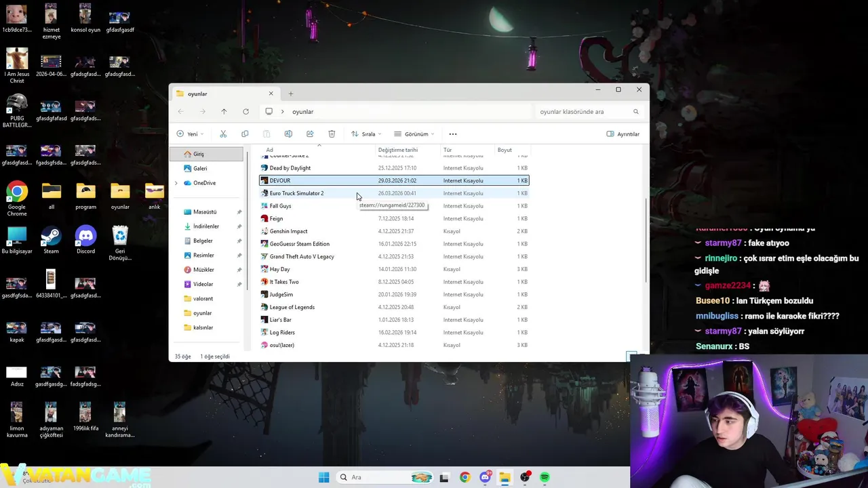Open Müzikler in the navigation pane
Screen dimensions: 868x488
(x=206, y=270)
